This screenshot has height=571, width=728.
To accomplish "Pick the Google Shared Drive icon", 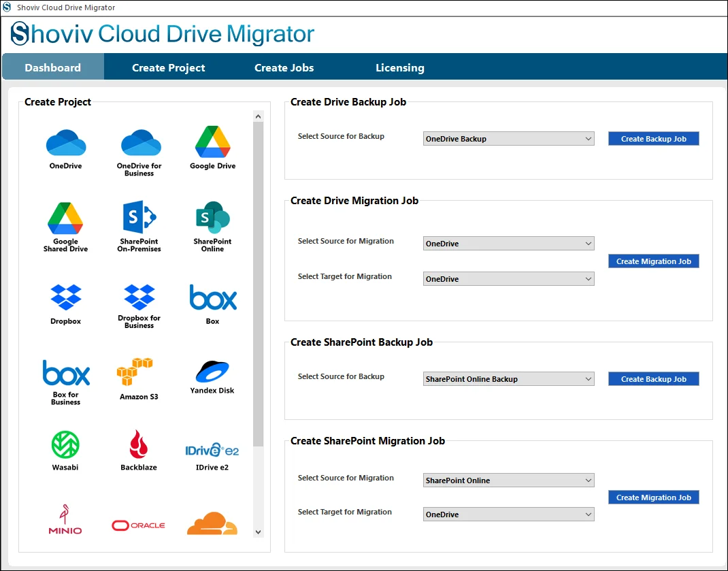I will (65, 218).
